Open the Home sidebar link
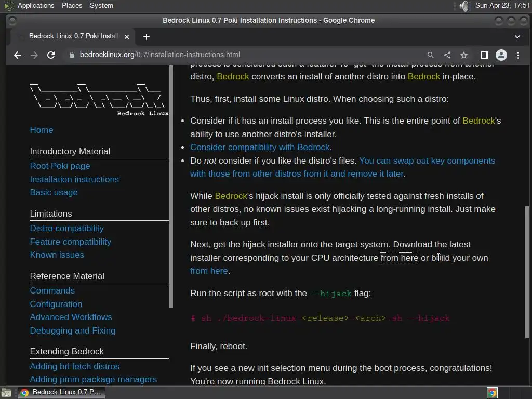 pyautogui.click(x=42, y=130)
